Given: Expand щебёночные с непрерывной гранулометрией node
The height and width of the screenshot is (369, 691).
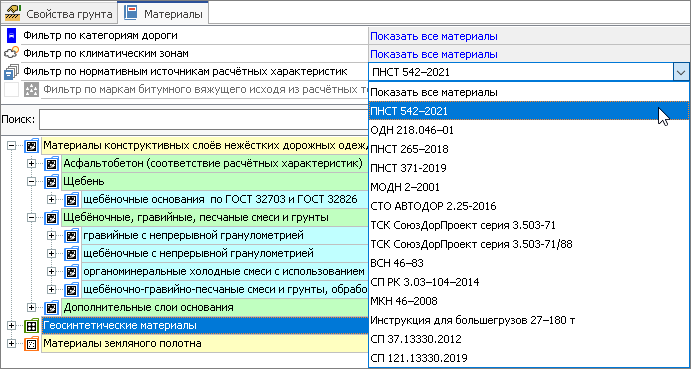Looking at the screenshot, I should [52, 253].
